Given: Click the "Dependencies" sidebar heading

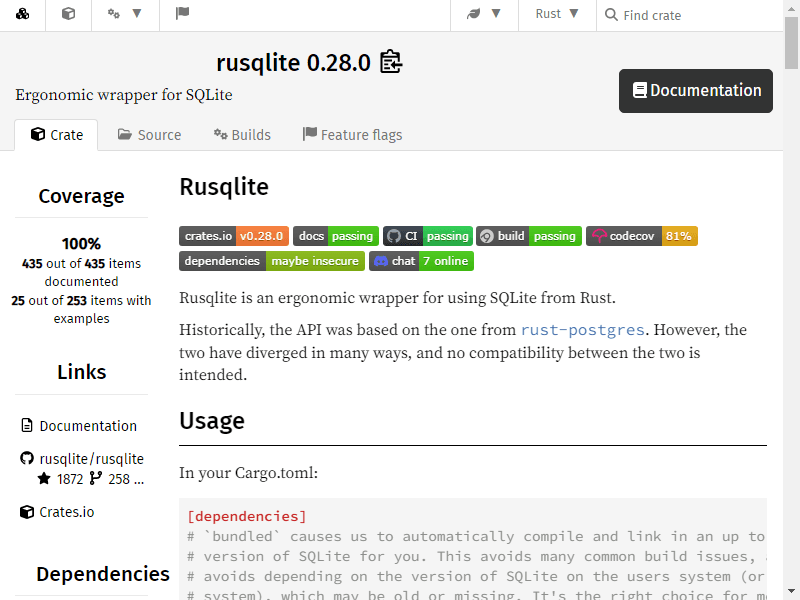Looking at the screenshot, I should [103, 574].
